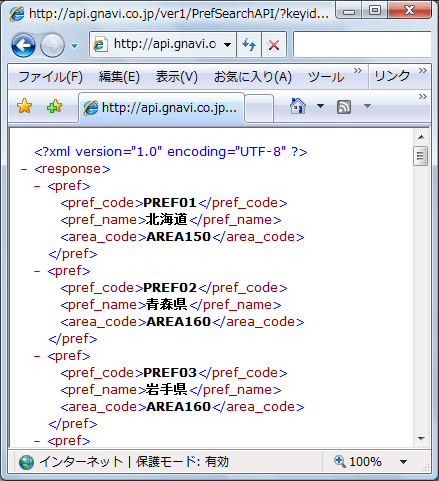This screenshot has width=439, height=481.
Task: Collapse the pref node containing PREF02
Action: point(37,271)
